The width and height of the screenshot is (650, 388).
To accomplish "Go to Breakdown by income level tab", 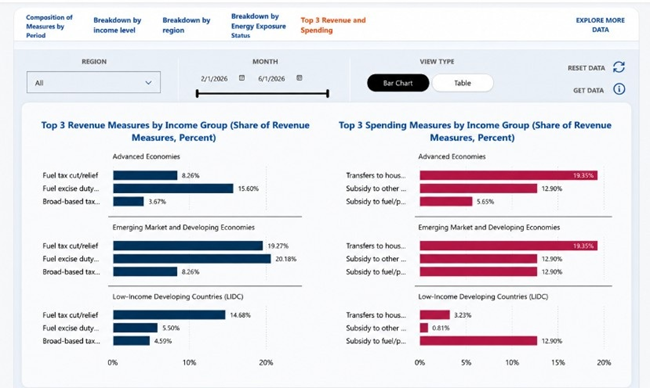I will (117, 25).
